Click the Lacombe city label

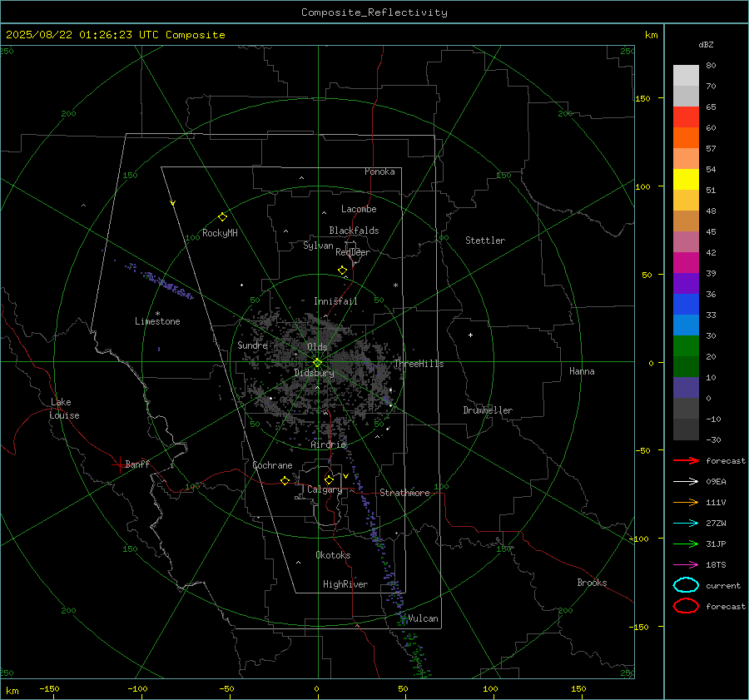coord(359,209)
